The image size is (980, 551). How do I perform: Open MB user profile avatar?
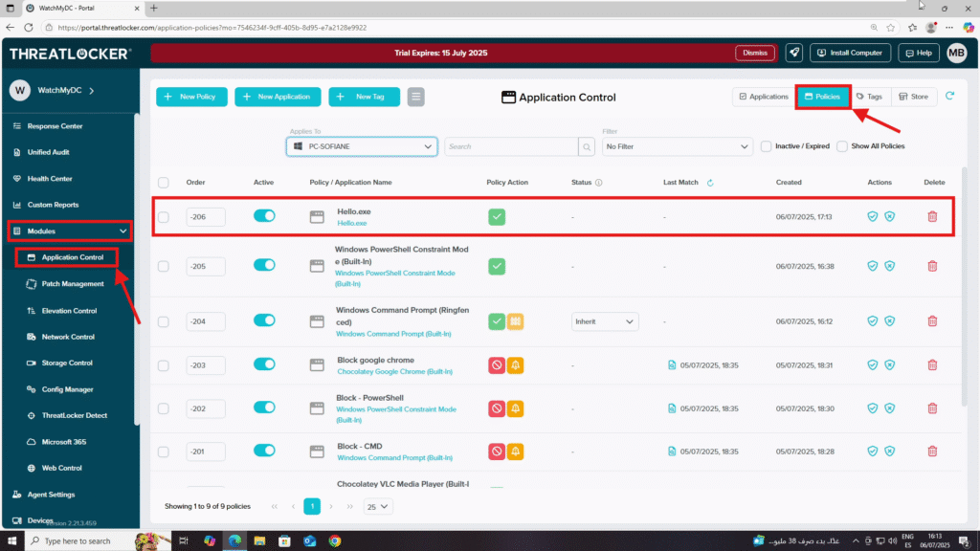click(x=956, y=54)
